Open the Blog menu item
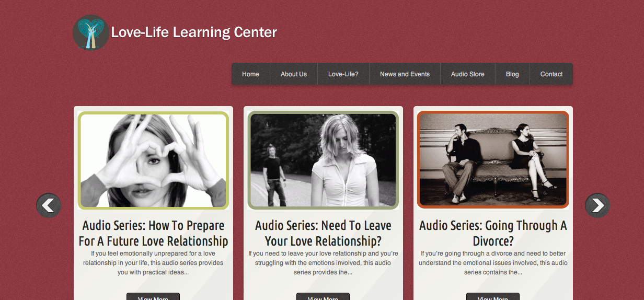Screen dimensions: 644x300 512,74
